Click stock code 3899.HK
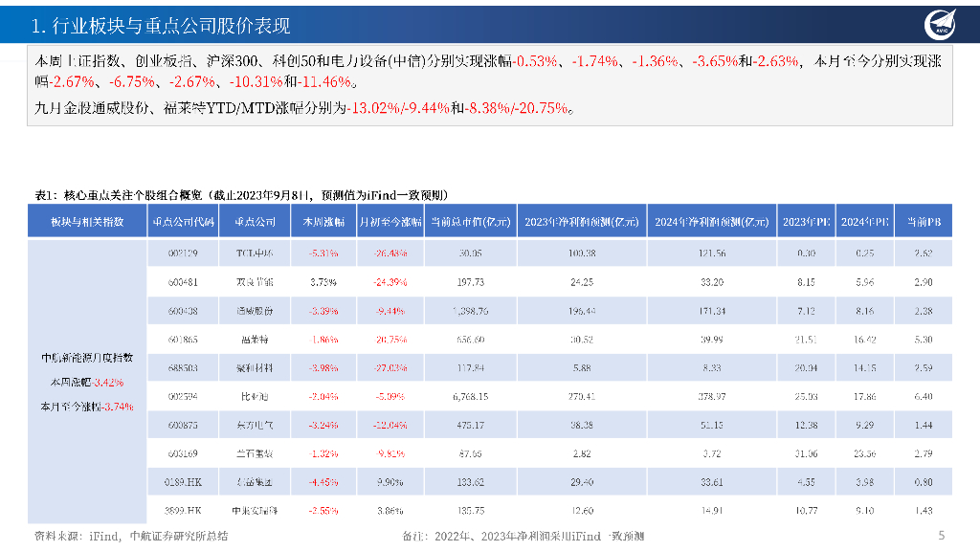The width and height of the screenshot is (980, 551). 183,511
